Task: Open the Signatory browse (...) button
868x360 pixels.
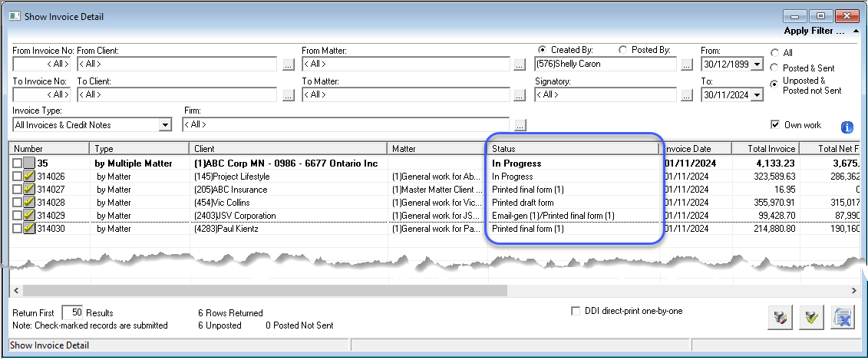Action: [x=686, y=95]
